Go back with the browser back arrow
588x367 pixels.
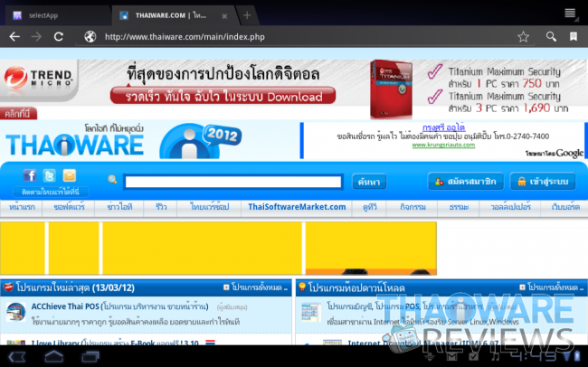[x=14, y=37]
